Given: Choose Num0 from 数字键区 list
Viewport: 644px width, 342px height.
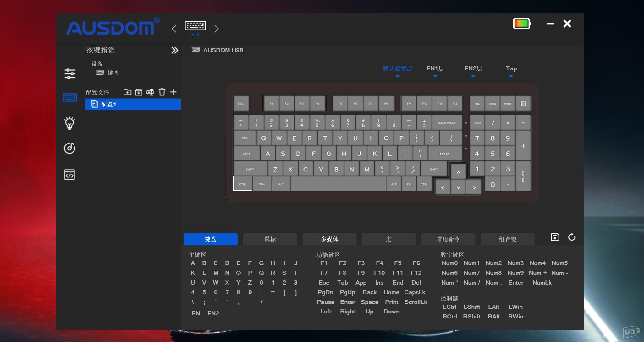Looking at the screenshot, I should [x=449, y=263].
